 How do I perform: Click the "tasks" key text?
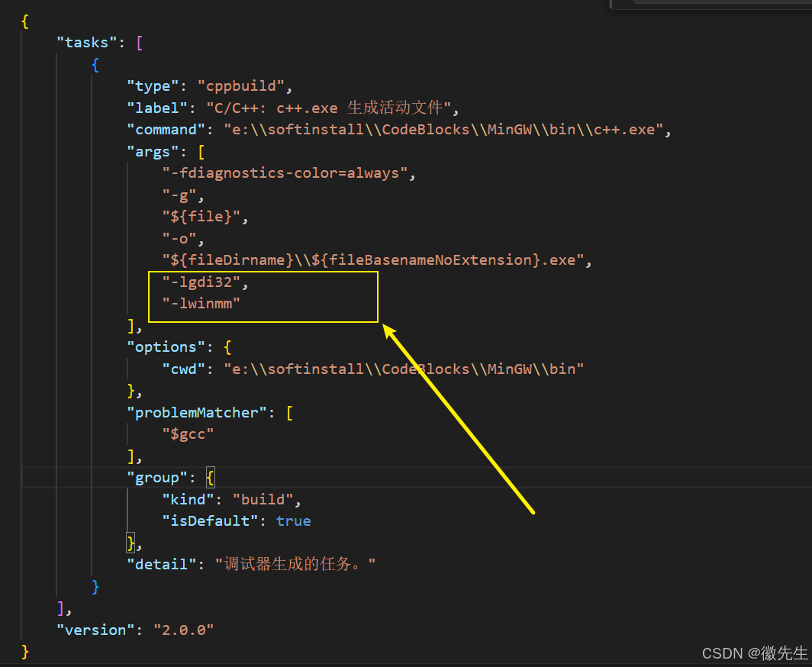pyautogui.click(x=86, y=43)
